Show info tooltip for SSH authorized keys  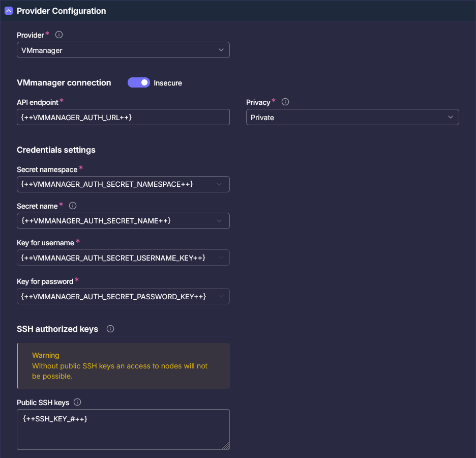pyautogui.click(x=110, y=329)
